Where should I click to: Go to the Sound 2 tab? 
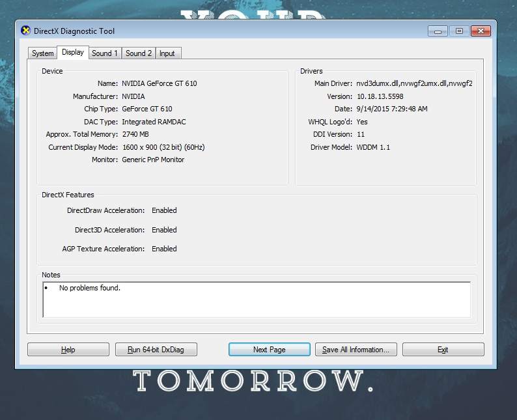[139, 53]
